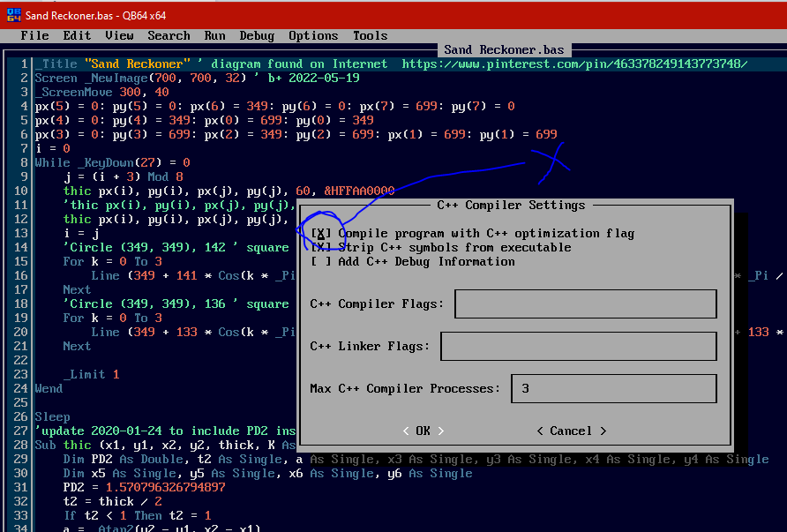
Task: Click the QB64 application icon in title bar
Action: (13, 15)
